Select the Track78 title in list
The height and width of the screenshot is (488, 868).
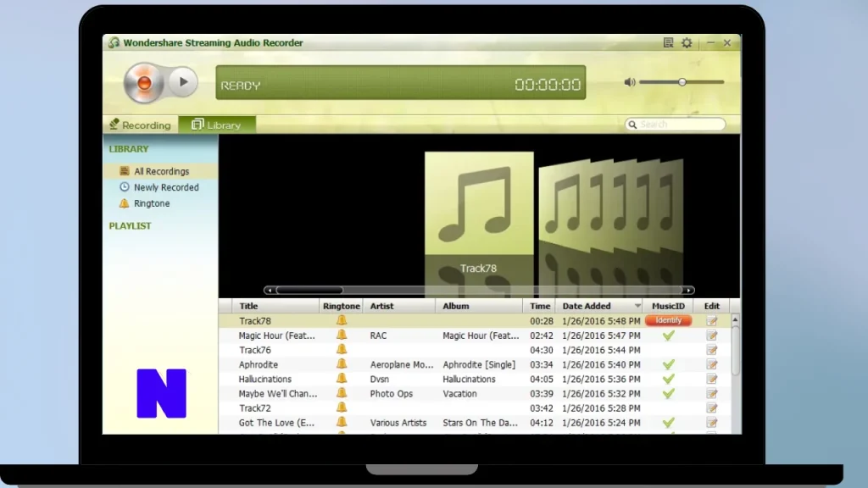(254, 321)
